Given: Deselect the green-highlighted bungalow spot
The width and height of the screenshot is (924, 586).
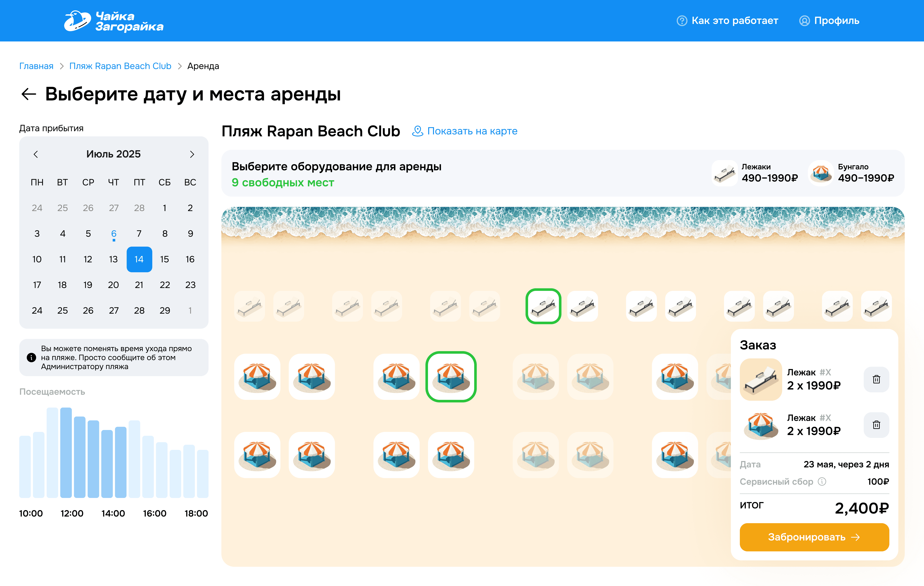Looking at the screenshot, I should (x=451, y=377).
